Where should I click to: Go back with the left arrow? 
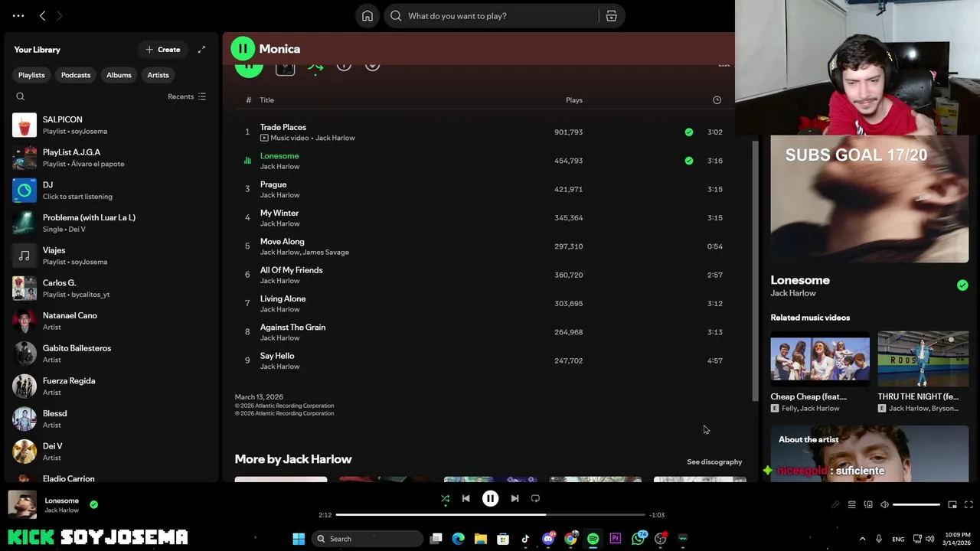pos(42,15)
